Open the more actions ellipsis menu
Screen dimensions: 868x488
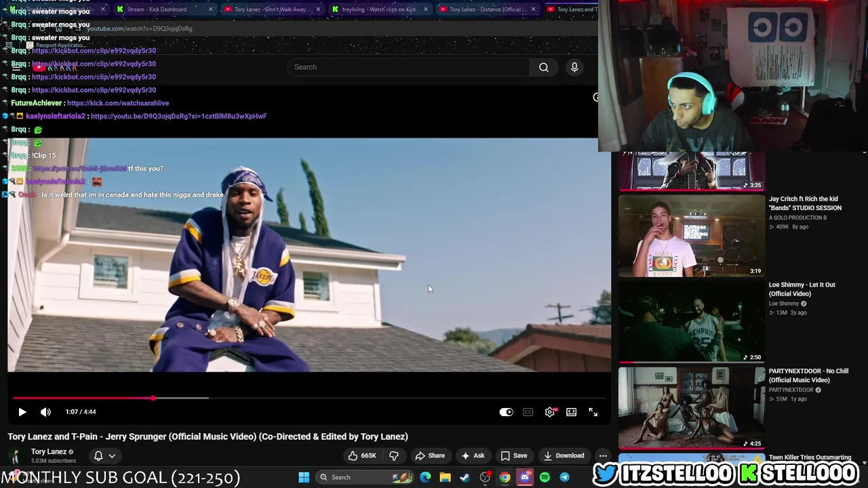pos(603,455)
